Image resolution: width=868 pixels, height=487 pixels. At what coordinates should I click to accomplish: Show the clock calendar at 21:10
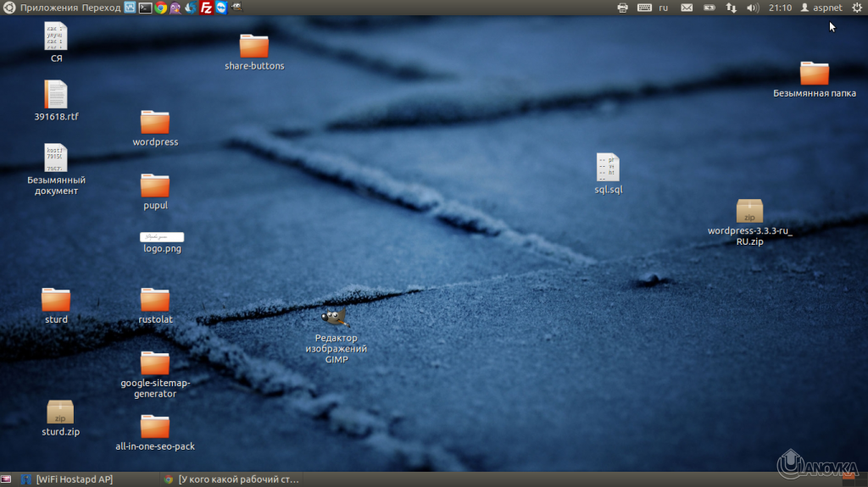pos(780,8)
